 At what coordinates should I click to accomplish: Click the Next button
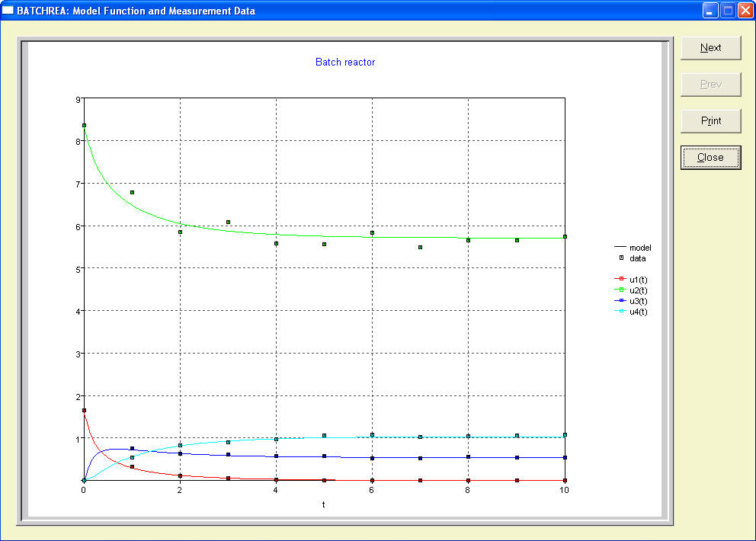(x=710, y=47)
